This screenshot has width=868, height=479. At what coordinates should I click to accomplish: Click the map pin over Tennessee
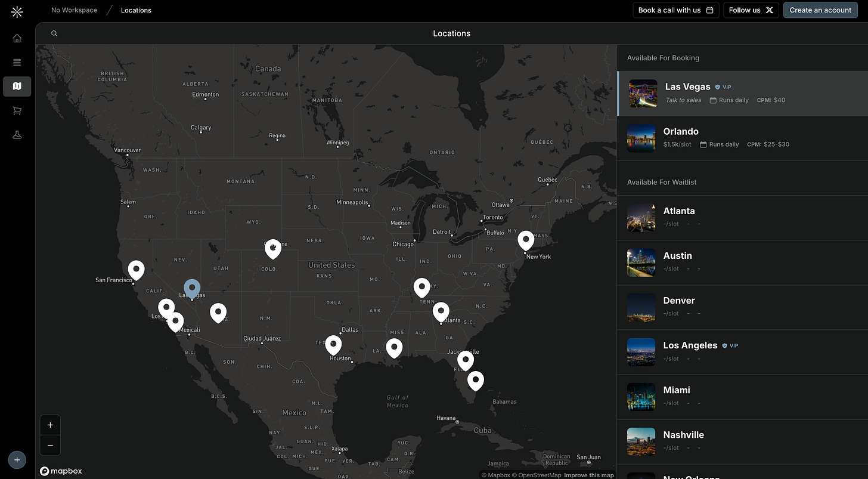[x=422, y=288]
